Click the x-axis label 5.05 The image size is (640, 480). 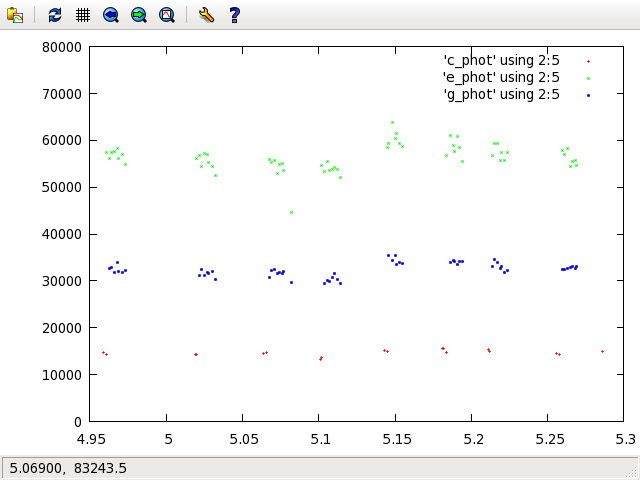pos(244,440)
